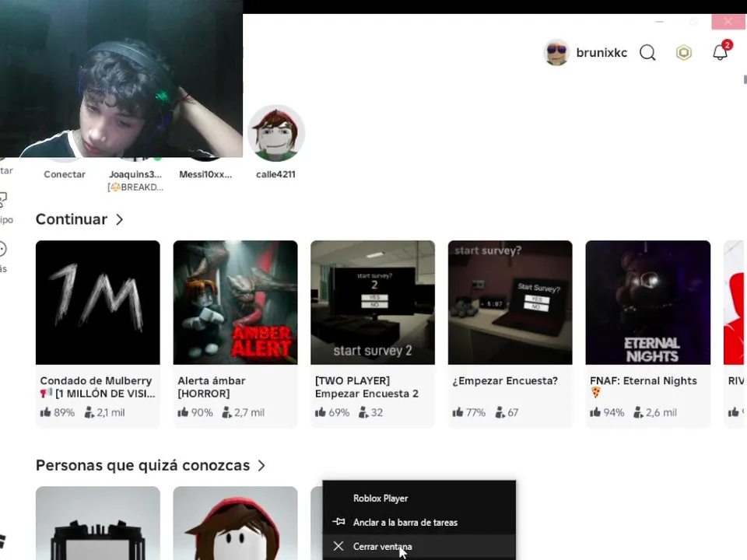The width and height of the screenshot is (747, 560).
Task: Click the ¿Empezar Encuesta? title text
Action: [505, 381]
